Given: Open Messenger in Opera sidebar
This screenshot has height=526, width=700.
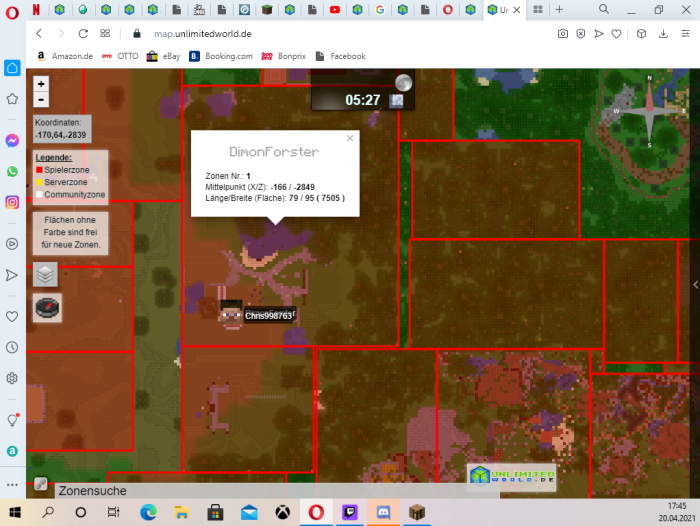Looking at the screenshot, I should (12, 141).
